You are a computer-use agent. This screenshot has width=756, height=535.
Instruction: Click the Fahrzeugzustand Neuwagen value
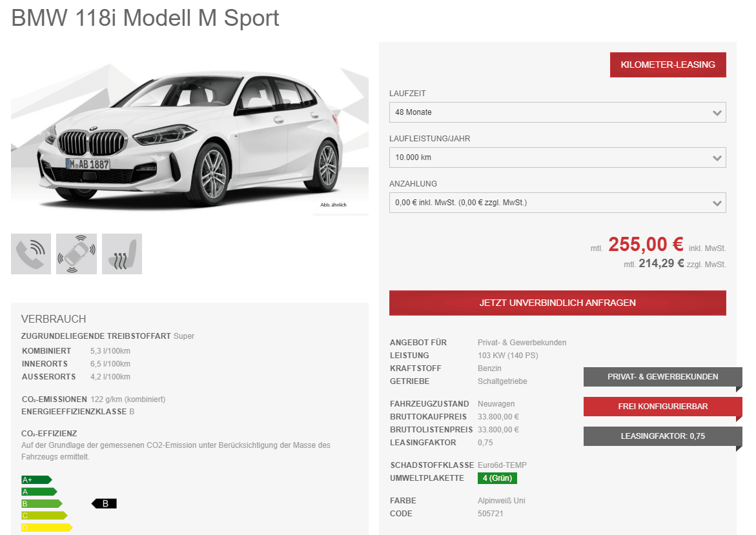point(496,404)
